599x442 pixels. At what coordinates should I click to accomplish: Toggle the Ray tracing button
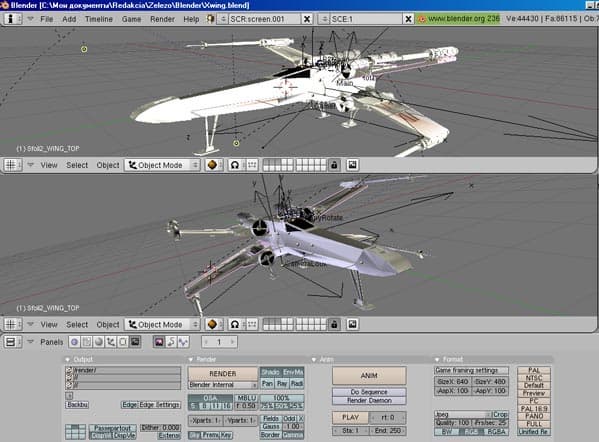pyautogui.click(x=282, y=383)
